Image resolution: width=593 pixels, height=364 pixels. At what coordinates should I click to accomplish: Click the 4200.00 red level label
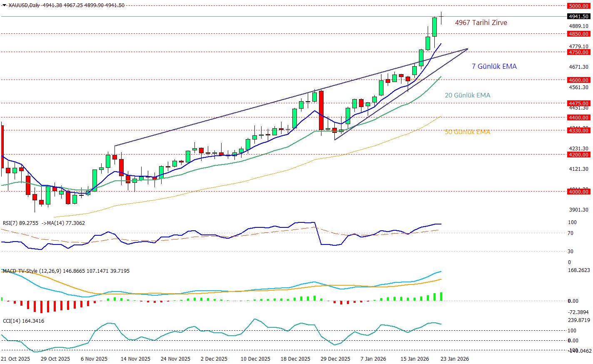point(578,155)
